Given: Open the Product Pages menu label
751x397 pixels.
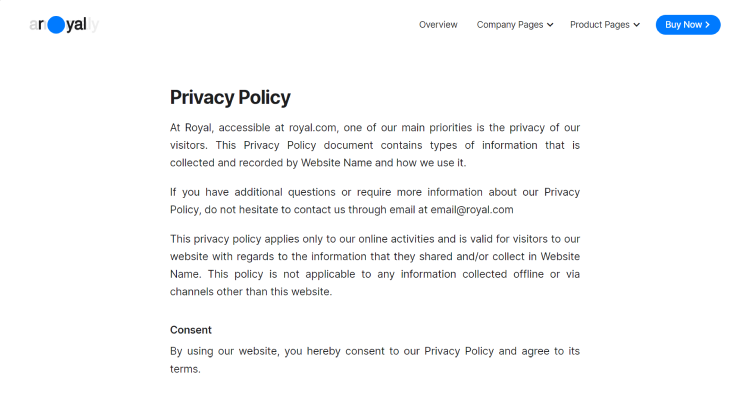Looking at the screenshot, I should 600,25.
